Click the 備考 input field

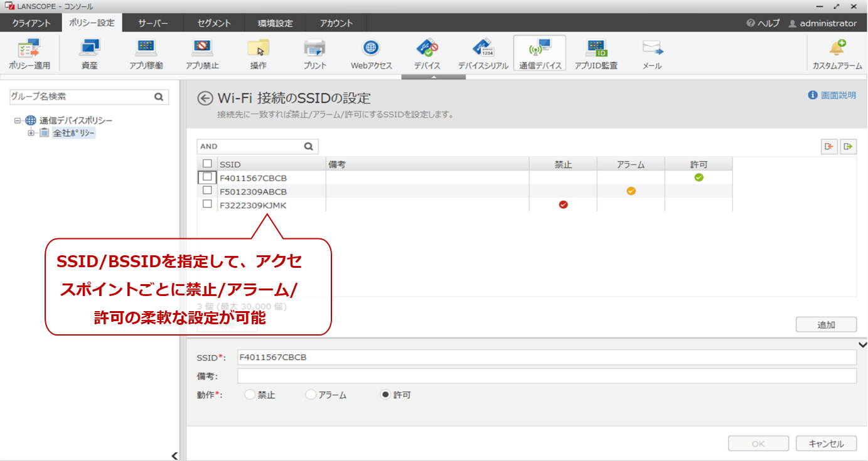coord(547,376)
